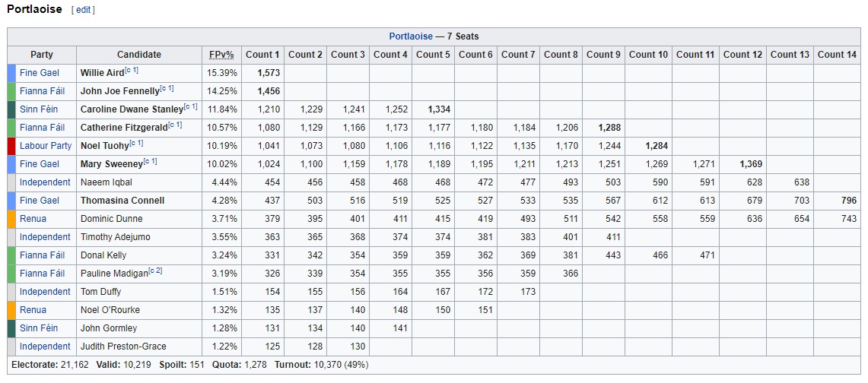The image size is (868, 383).
Task: Open Fianna Fáil link in Pauline Madigan row
Action: click(42, 274)
